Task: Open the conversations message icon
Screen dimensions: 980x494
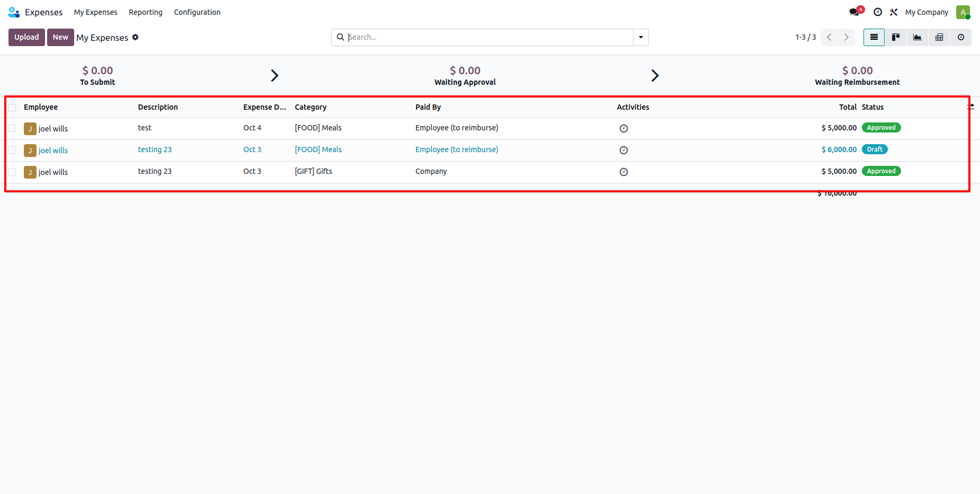Action: click(854, 12)
